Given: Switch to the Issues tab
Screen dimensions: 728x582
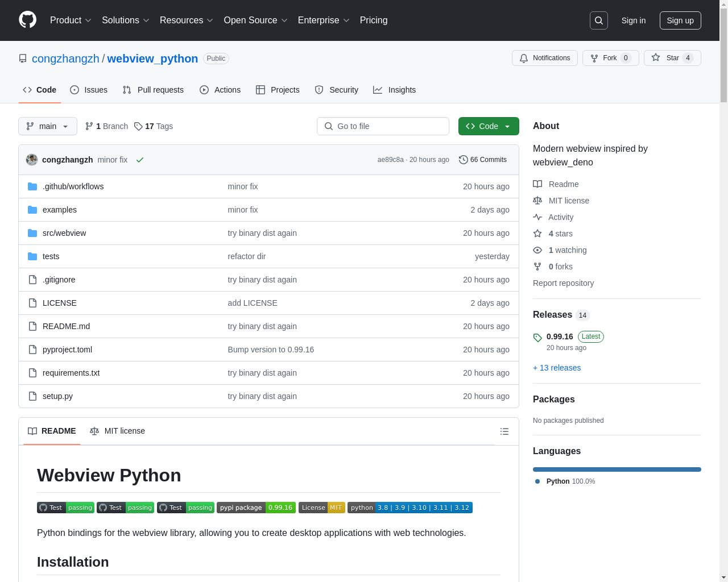Looking at the screenshot, I should pos(89,90).
